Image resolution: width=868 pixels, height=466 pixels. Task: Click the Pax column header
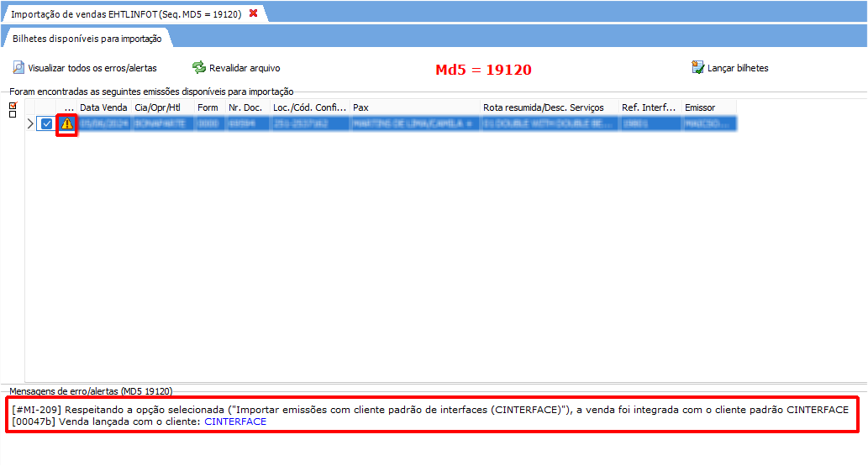[414, 107]
